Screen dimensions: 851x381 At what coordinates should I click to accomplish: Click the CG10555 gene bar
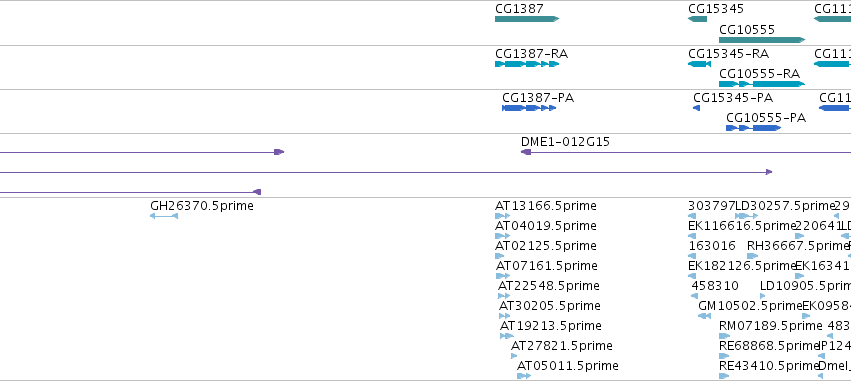pos(761,40)
